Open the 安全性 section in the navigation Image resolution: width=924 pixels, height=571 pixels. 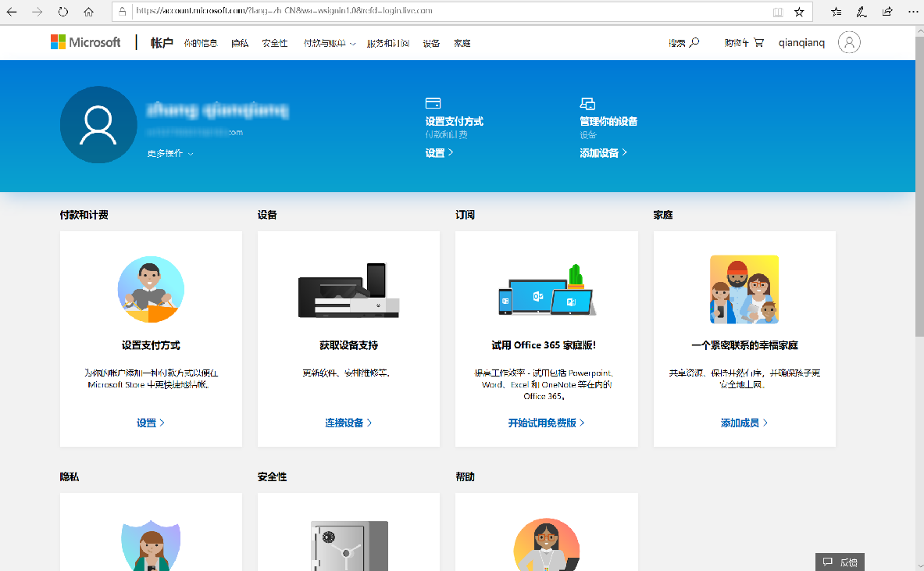(274, 43)
